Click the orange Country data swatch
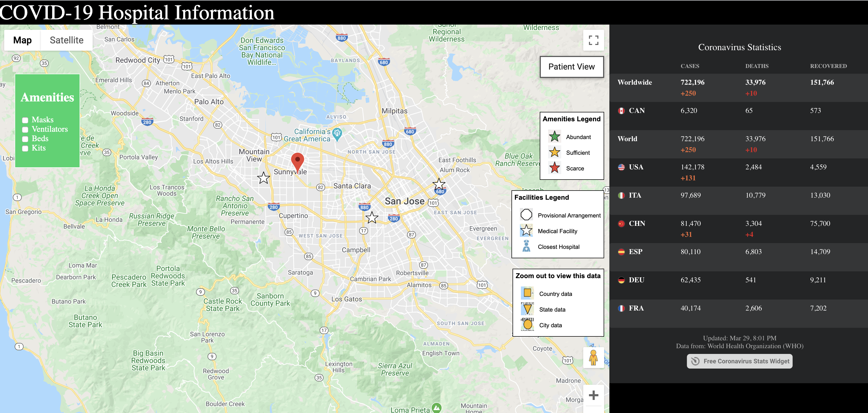Image resolution: width=868 pixels, height=413 pixels. [x=527, y=293]
